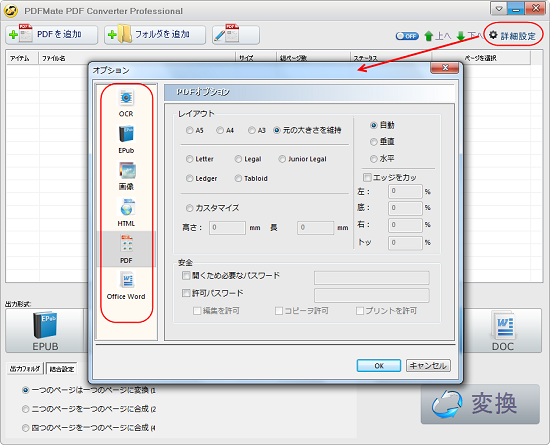
Task: Select 自動 orientation radio
Action: [374, 125]
